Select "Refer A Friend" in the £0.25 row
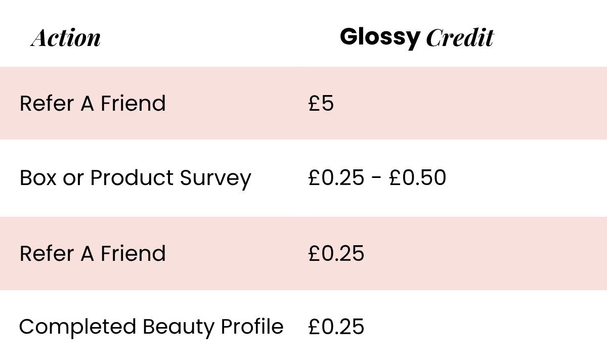The height and width of the screenshot is (364, 607). point(93,253)
